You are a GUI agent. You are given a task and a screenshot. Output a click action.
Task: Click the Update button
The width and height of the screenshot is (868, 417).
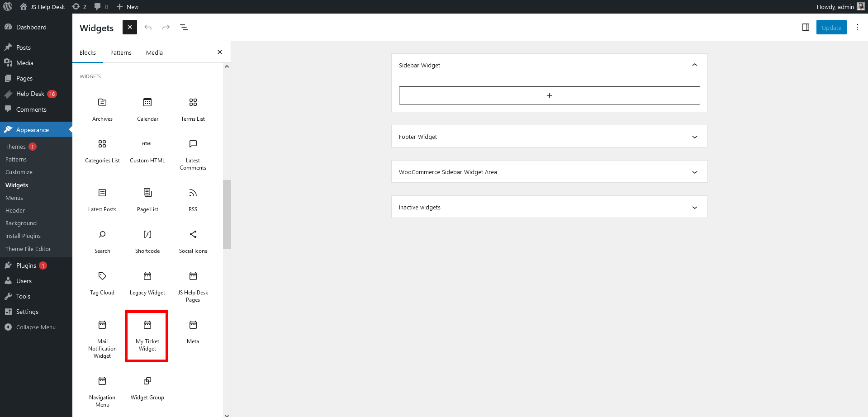831,28
